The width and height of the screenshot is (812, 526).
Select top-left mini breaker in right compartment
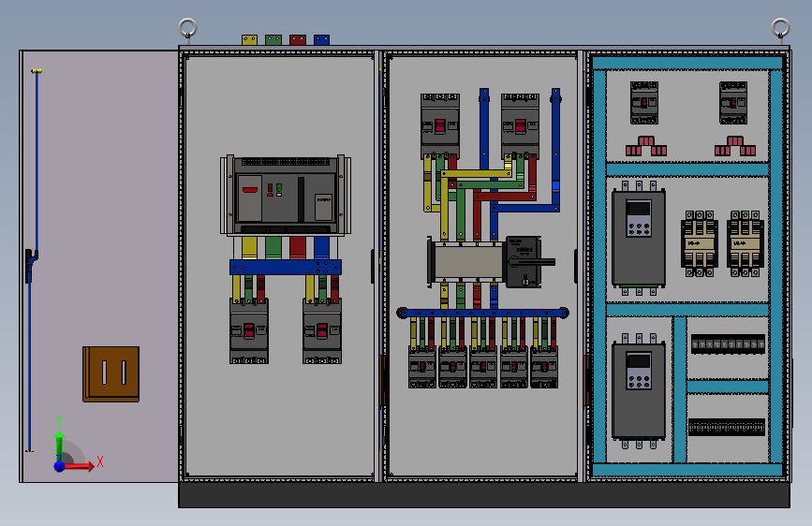(644, 103)
